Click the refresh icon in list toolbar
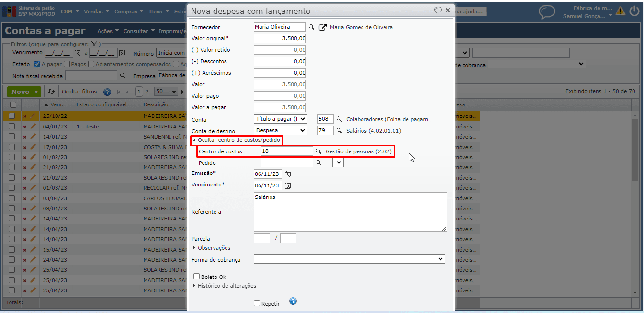644x313 pixels. coord(51,92)
